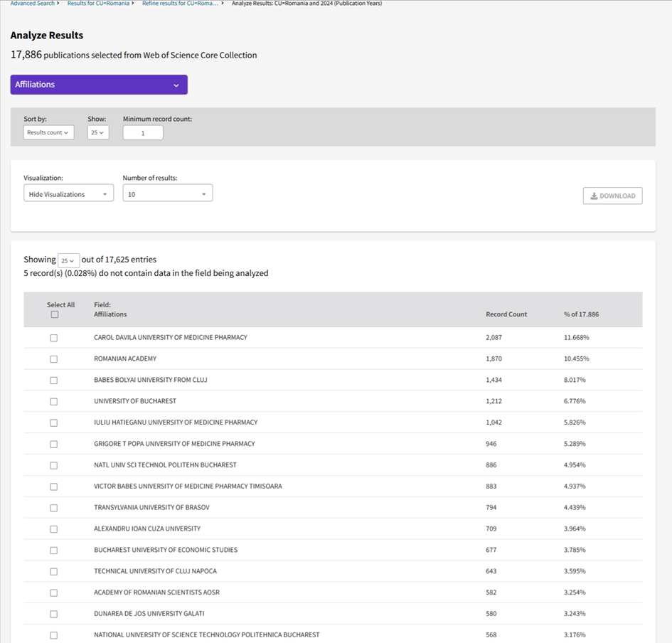The width and height of the screenshot is (672, 643).
Task: Check the Babes Bolyai University row checkbox
Action: (54, 381)
